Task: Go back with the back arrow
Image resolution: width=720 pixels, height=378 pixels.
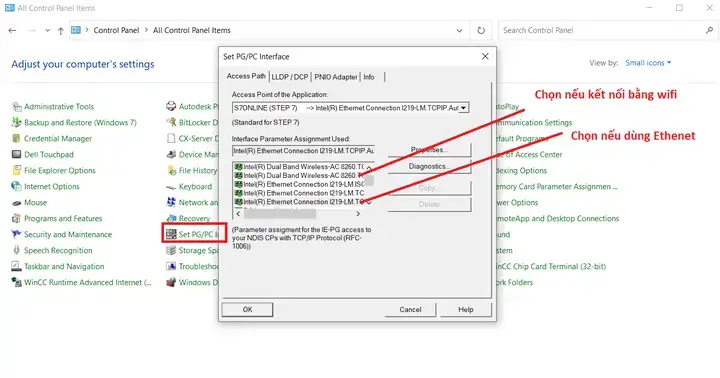Action: 12,30
